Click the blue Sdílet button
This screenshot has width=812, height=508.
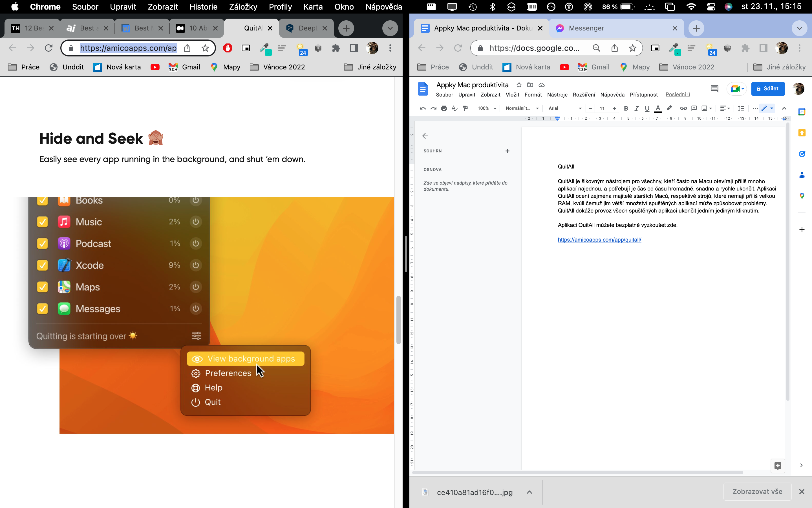(768, 89)
